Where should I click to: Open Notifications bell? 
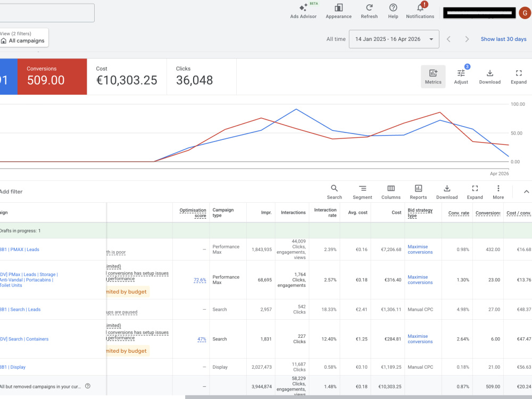coord(420,11)
